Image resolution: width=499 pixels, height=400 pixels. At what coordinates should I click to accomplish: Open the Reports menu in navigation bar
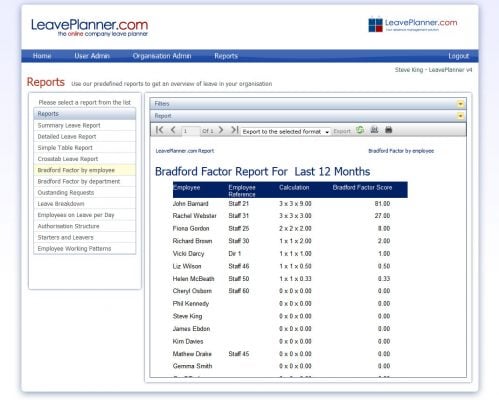226,56
